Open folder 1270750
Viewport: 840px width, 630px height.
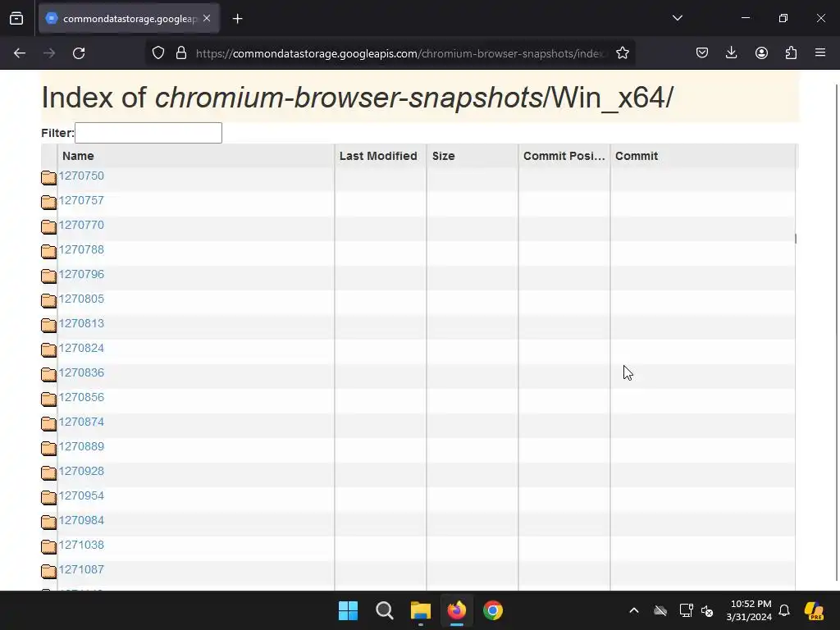[81, 176]
